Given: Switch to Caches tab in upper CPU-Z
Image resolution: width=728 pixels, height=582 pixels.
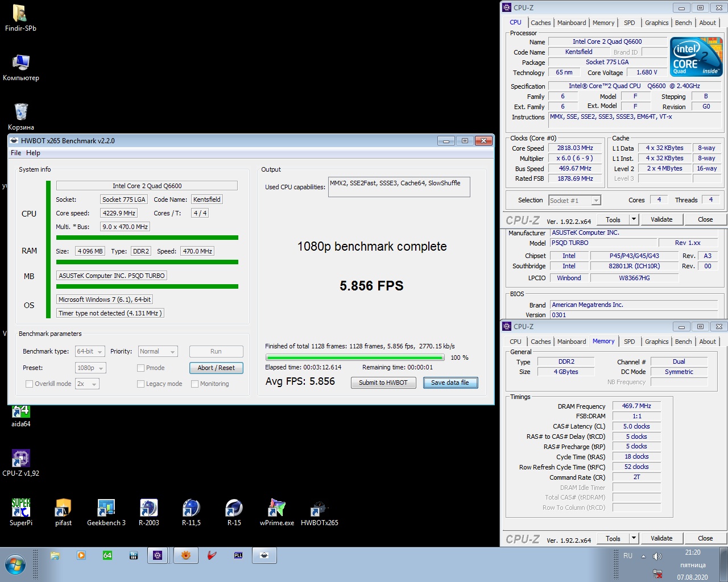Looking at the screenshot, I should click(540, 23).
